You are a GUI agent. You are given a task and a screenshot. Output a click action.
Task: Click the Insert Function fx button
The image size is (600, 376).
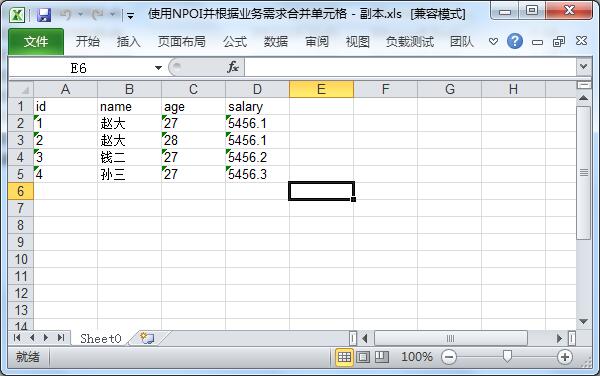point(233,68)
